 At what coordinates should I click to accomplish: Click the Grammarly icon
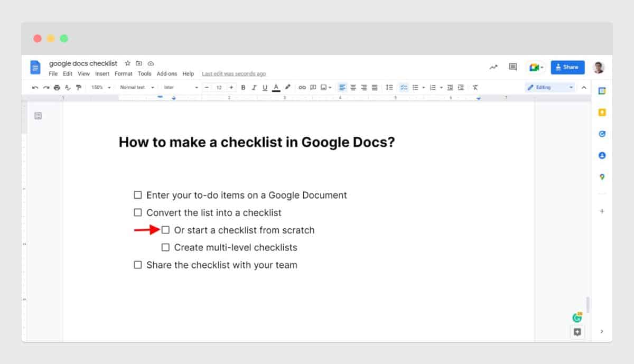point(577,318)
